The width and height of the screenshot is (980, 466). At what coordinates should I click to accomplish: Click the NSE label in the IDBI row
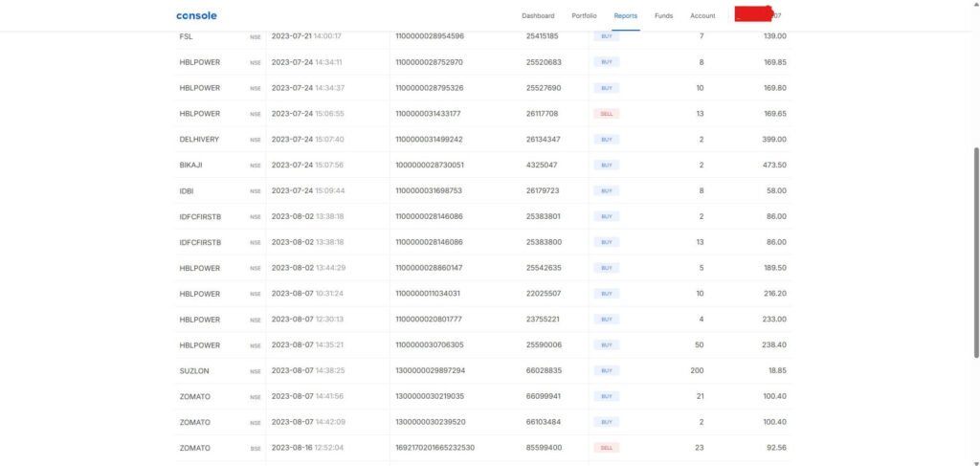pos(255,191)
